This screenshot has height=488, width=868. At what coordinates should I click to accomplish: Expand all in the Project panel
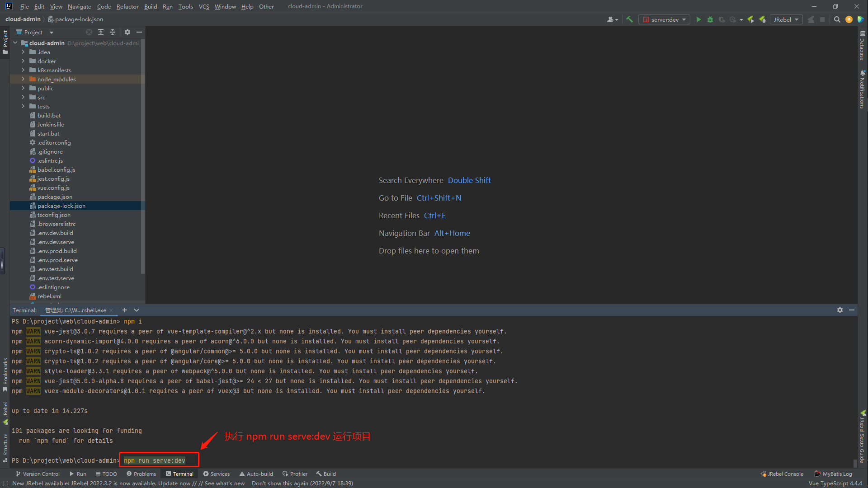click(x=101, y=32)
